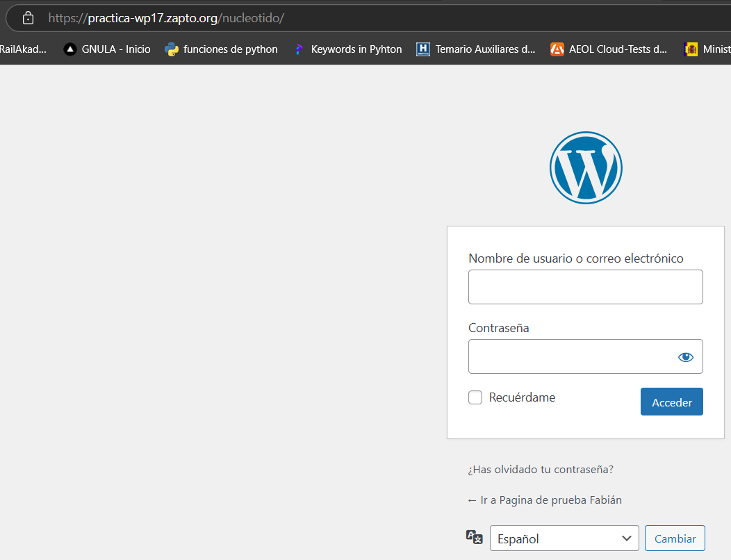The image size is (731, 560).
Task: Enable the Recuérdame checkbox
Action: click(475, 397)
